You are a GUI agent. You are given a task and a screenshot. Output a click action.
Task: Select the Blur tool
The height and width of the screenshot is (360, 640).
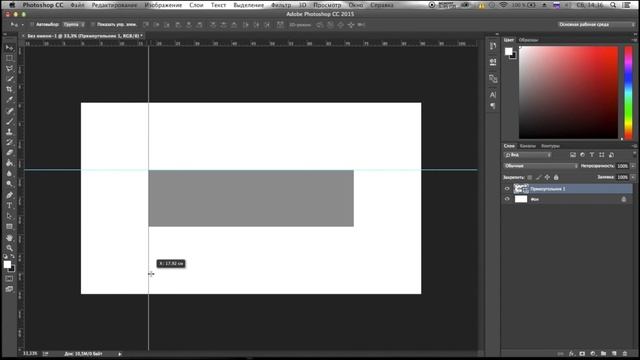pyautogui.click(x=9, y=173)
